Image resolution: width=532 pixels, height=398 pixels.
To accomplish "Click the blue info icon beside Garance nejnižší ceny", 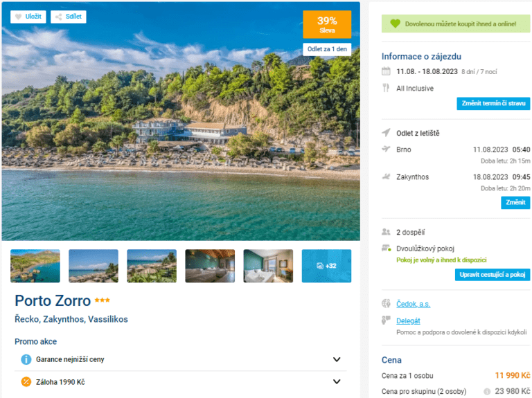I will pyautogui.click(x=26, y=359).
